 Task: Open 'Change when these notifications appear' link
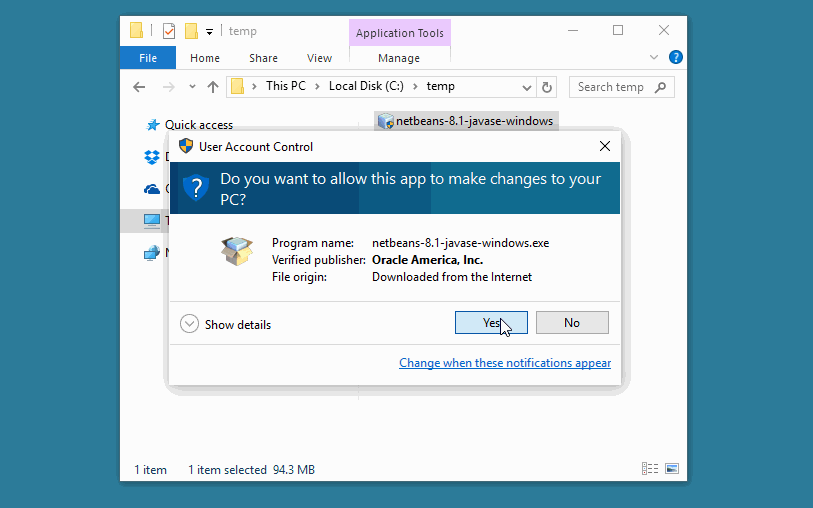[505, 363]
